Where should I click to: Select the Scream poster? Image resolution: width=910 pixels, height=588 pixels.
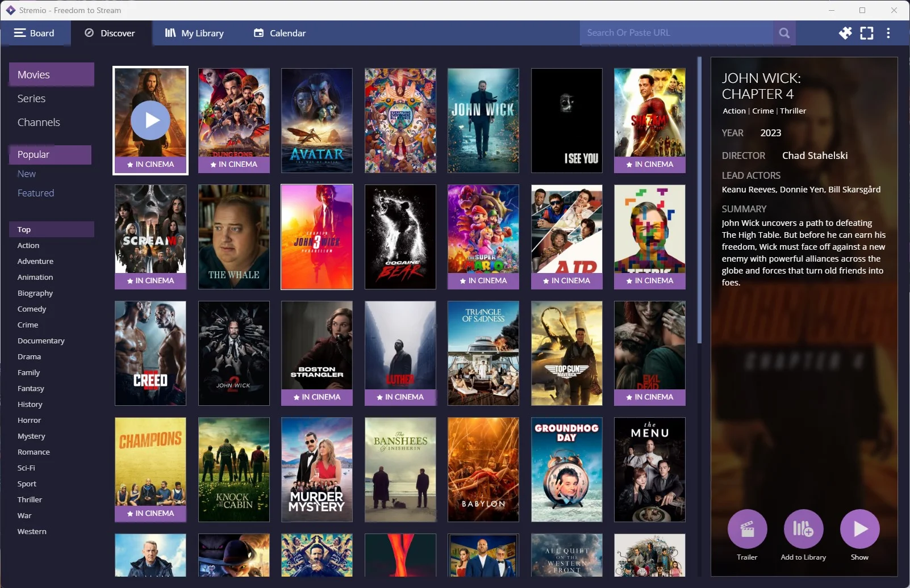[x=151, y=237]
